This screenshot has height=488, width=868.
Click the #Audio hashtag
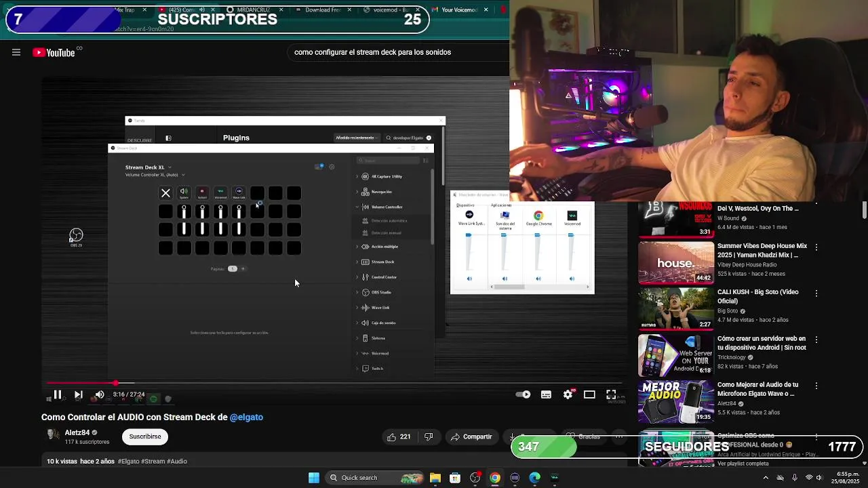click(177, 461)
